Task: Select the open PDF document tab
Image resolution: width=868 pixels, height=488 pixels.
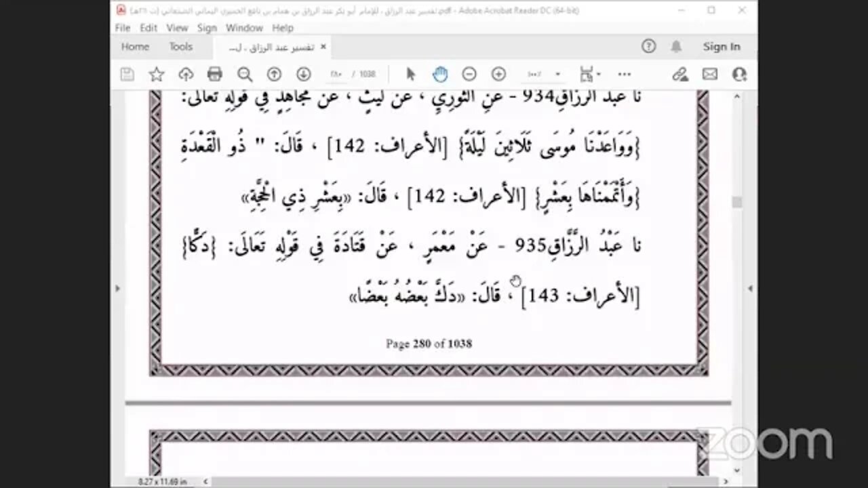Action: click(x=271, y=47)
